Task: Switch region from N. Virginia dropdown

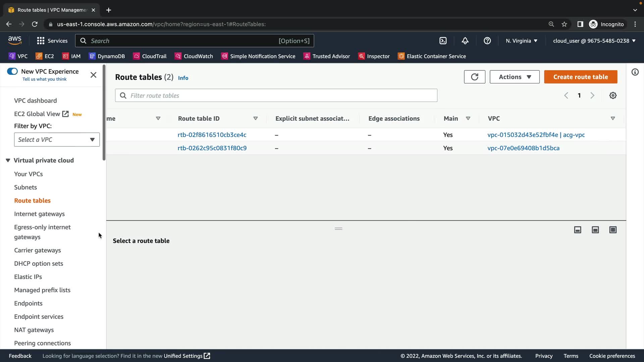Action: pos(521,41)
